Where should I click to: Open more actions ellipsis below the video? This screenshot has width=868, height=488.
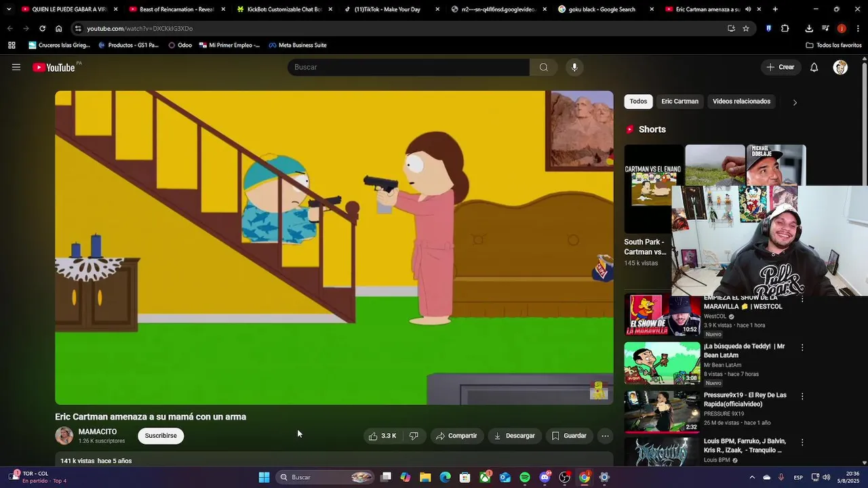(x=605, y=436)
